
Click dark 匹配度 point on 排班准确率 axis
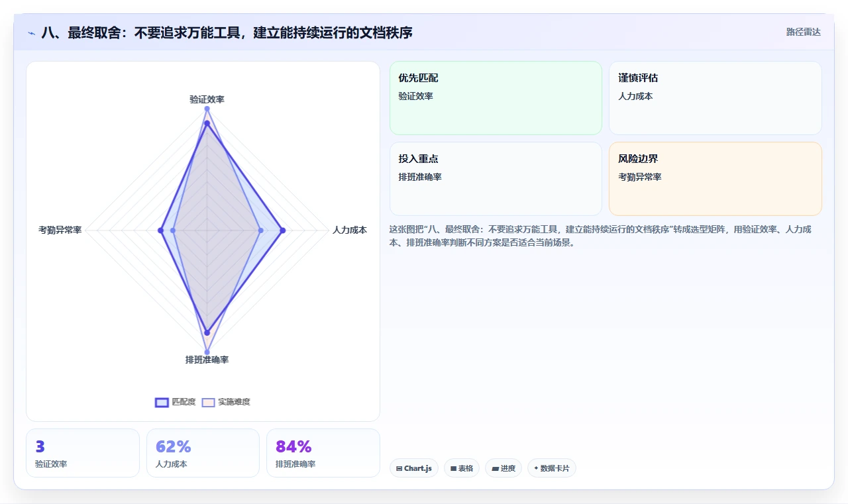pos(207,332)
